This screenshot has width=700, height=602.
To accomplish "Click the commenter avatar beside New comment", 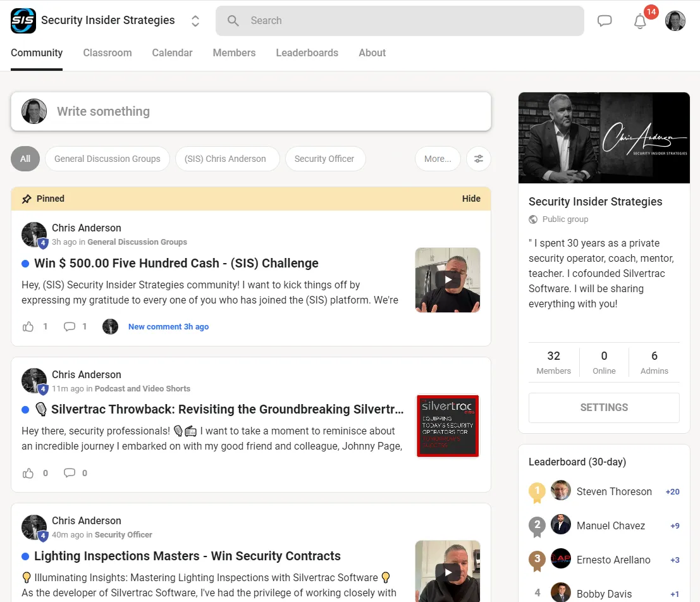I will tap(110, 326).
